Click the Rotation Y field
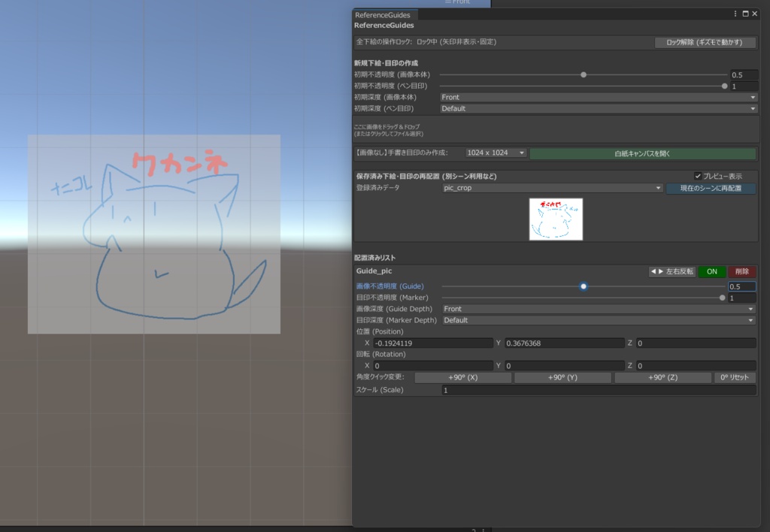Viewport: 770px width, 532px height. point(565,366)
